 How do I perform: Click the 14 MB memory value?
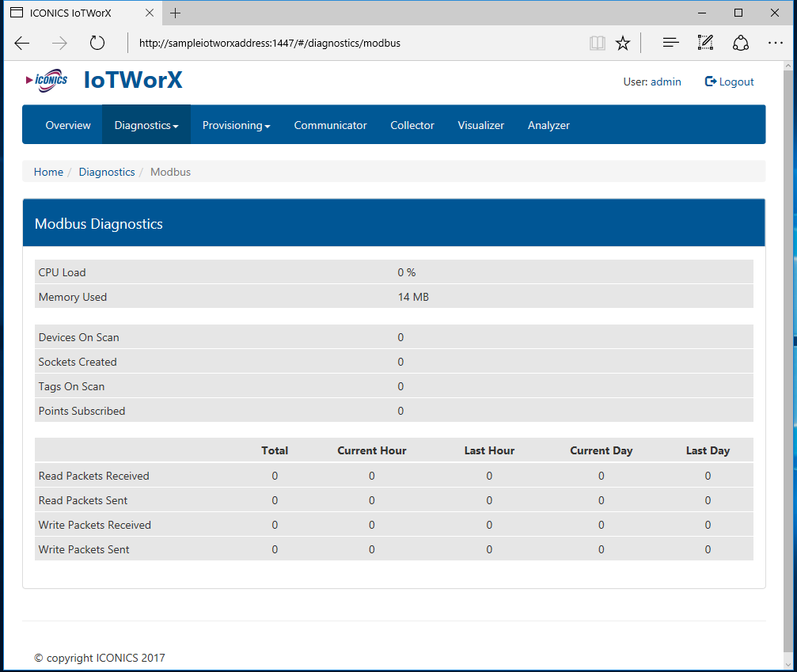click(413, 297)
